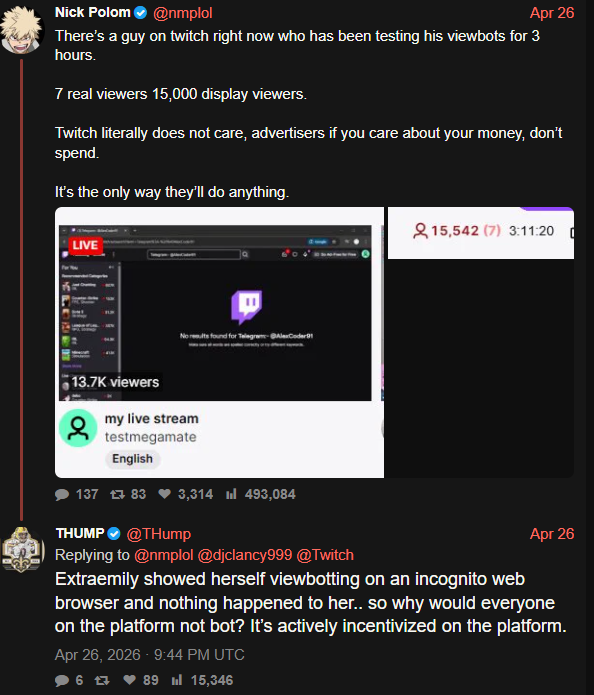
Task: Like the tweet with 3,314 likes
Action: click(x=165, y=494)
